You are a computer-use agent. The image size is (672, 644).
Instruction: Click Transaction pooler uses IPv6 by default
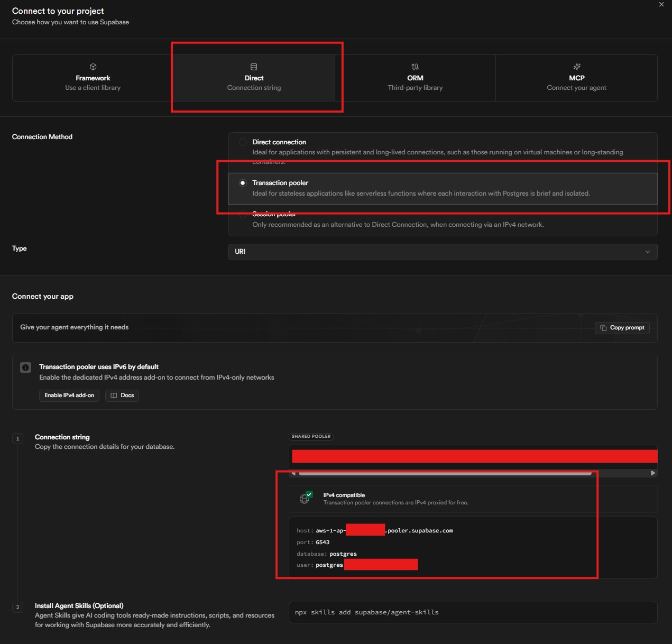point(99,366)
